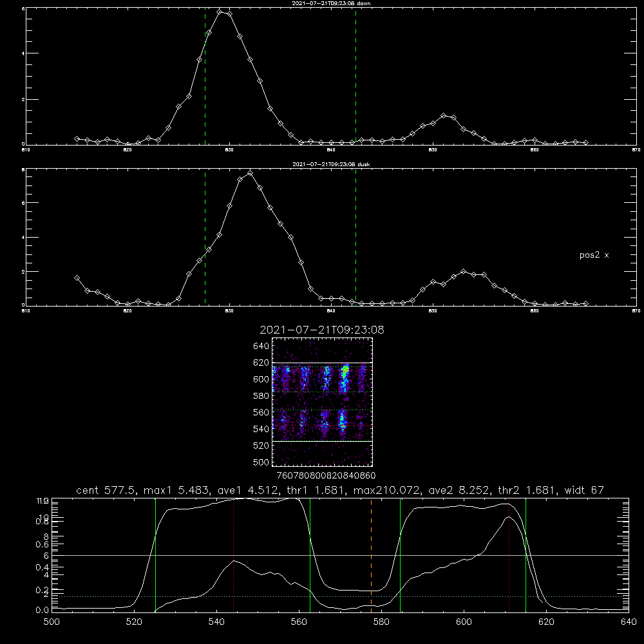Click the 'max210.072' value

[386, 490]
